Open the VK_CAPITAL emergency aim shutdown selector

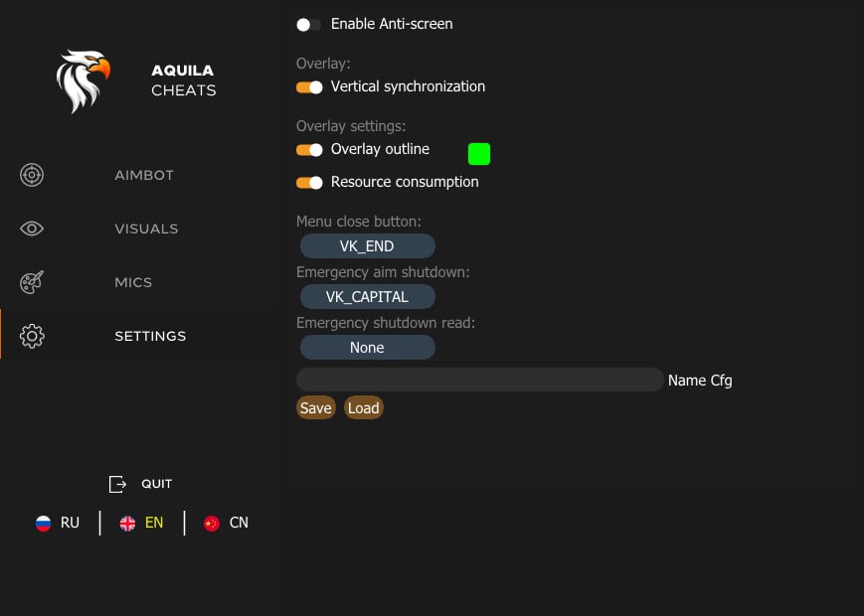[367, 296]
